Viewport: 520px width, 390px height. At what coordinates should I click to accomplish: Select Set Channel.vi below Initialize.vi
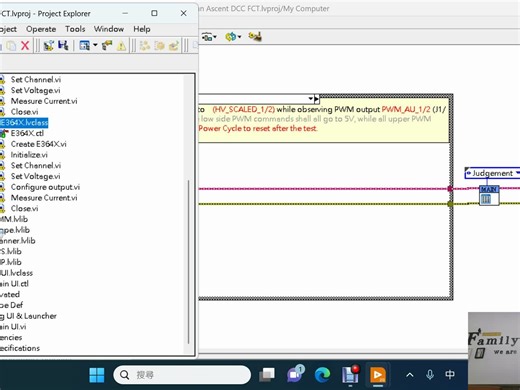coord(36,165)
